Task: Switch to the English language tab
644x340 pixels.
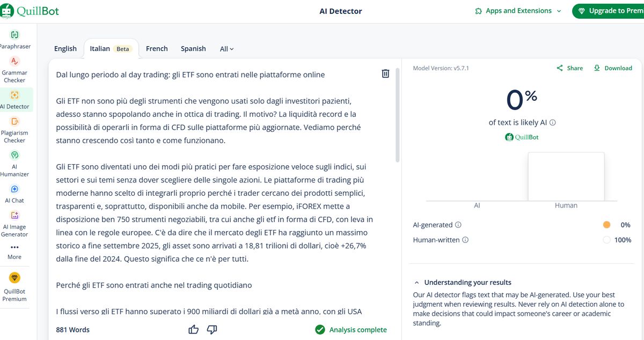Action: 65,48
